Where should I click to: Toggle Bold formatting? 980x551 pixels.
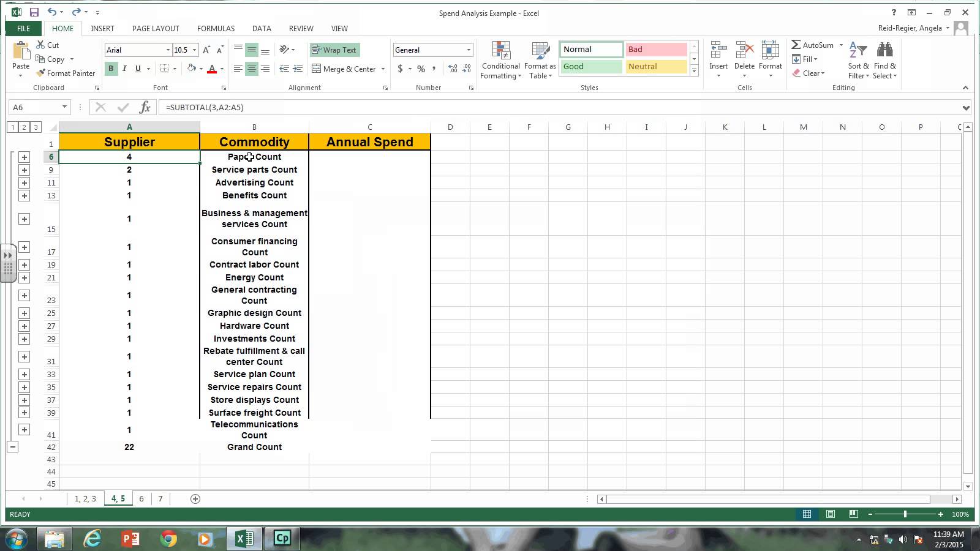pyautogui.click(x=111, y=69)
